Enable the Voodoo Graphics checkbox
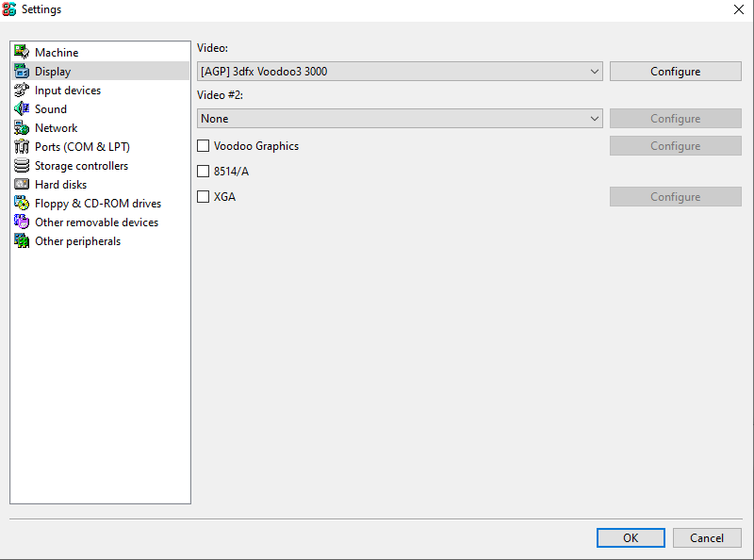The image size is (754, 560). tap(204, 146)
